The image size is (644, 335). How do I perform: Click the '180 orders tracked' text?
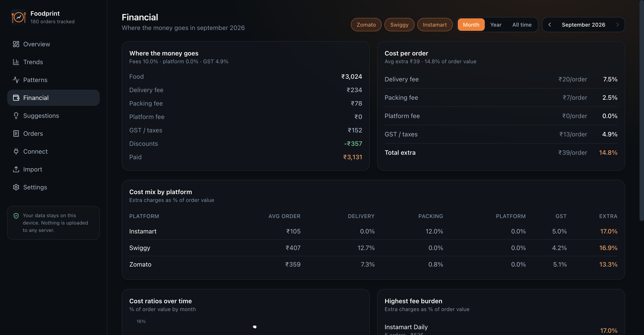tap(53, 21)
